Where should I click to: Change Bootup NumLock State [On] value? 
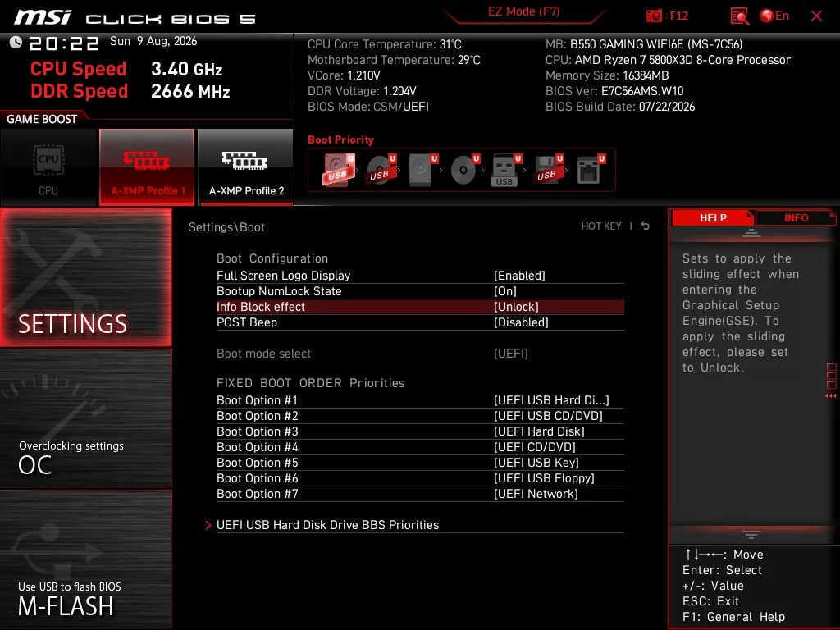pos(504,291)
